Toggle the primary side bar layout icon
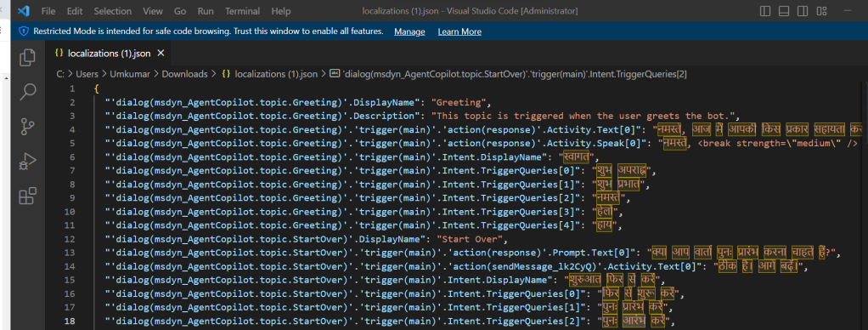Screen dimensions: 868x330 (x=765, y=11)
